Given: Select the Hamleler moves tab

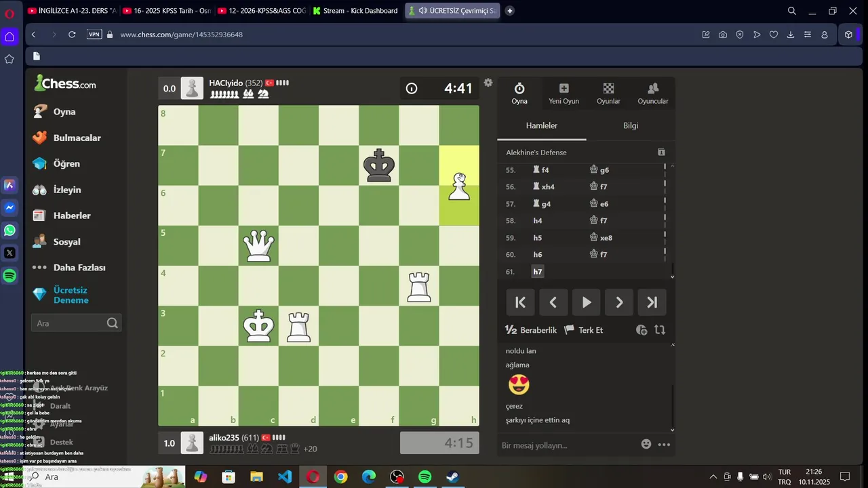Looking at the screenshot, I should (x=542, y=125).
